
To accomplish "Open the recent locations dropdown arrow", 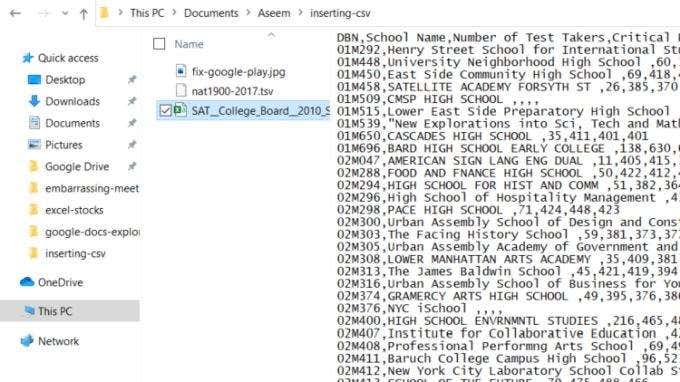I will pos(65,13).
